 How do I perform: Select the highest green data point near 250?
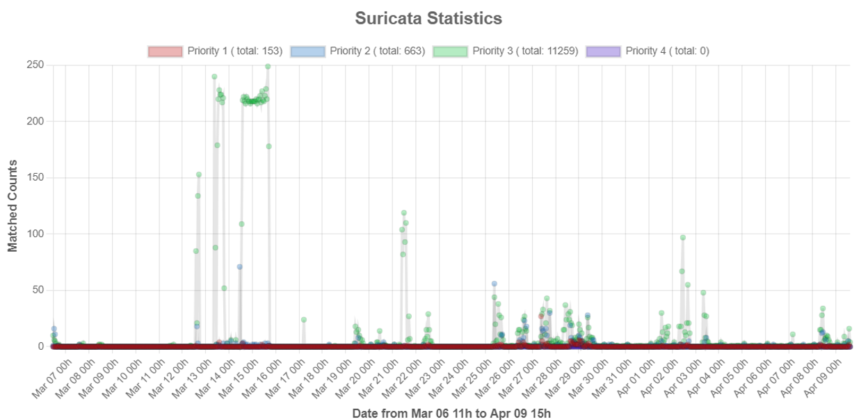pos(266,65)
